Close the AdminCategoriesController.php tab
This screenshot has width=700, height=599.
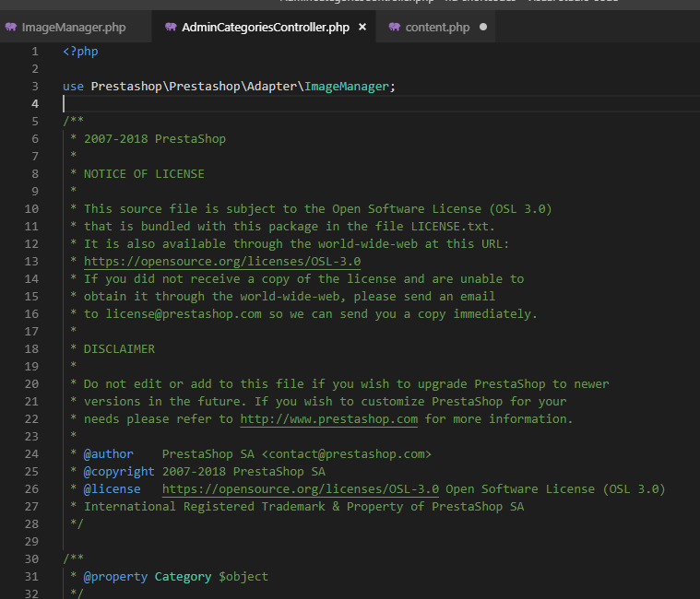[x=362, y=28]
